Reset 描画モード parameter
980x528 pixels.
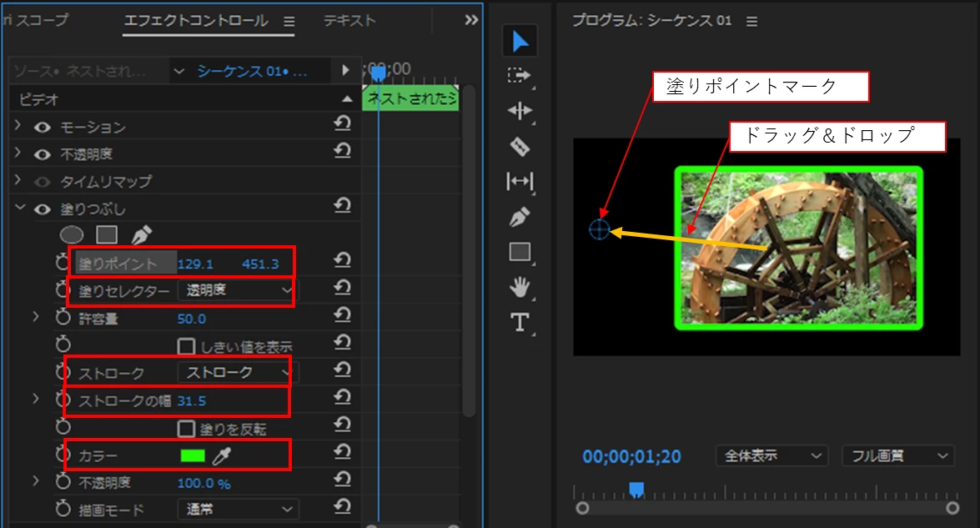coord(342,506)
